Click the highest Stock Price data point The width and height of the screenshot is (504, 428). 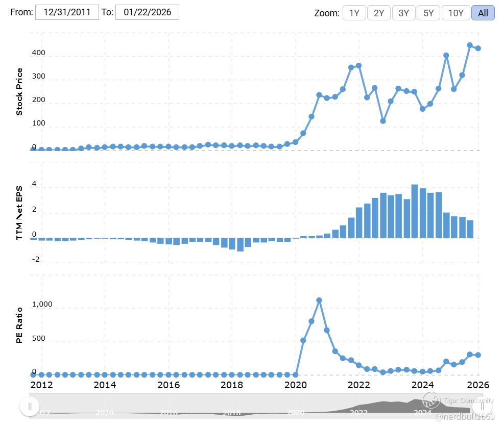point(470,45)
